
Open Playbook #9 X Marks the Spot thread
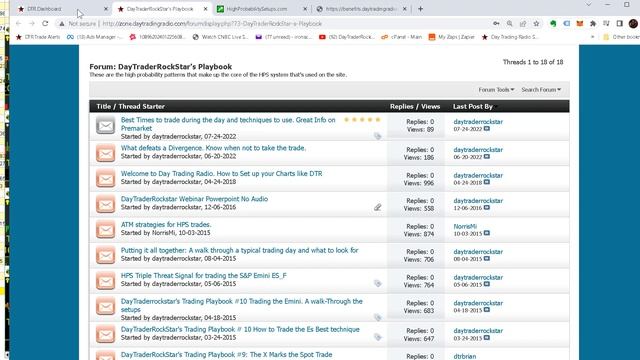(x=227, y=355)
